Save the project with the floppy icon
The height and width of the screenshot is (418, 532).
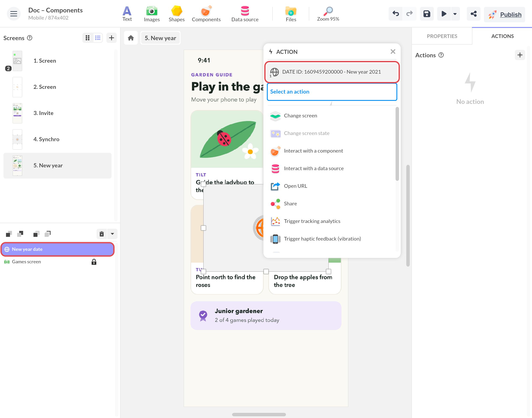point(427,14)
